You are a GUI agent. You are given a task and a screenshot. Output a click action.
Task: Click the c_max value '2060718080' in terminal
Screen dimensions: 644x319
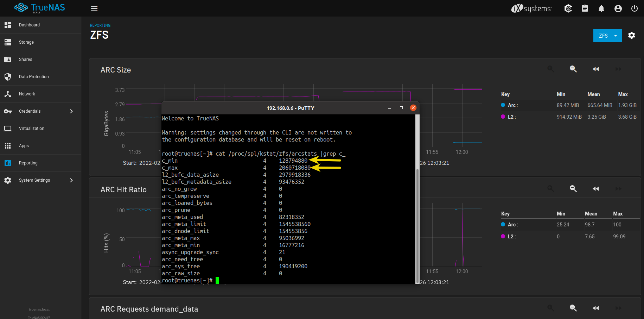coord(295,168)
